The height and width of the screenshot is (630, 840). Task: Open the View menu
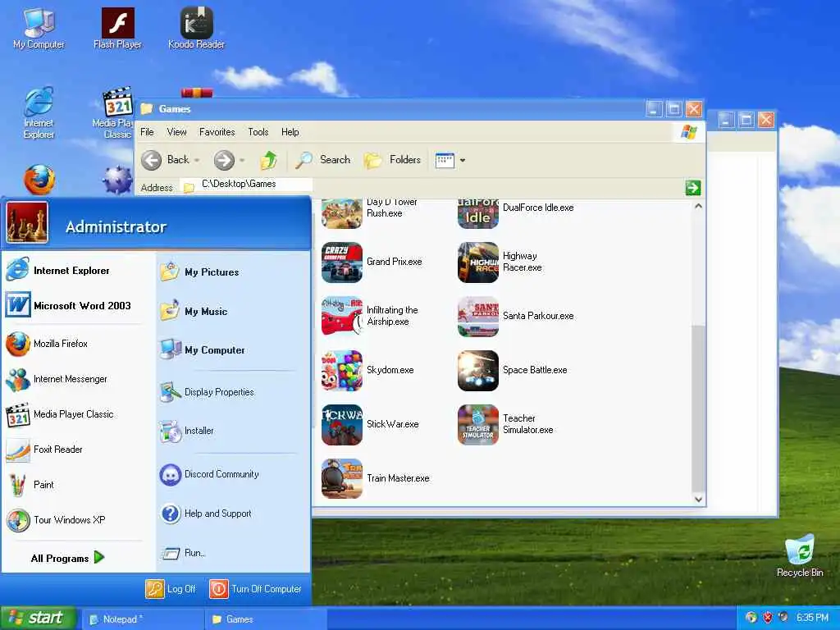click(x=177, y=132)
